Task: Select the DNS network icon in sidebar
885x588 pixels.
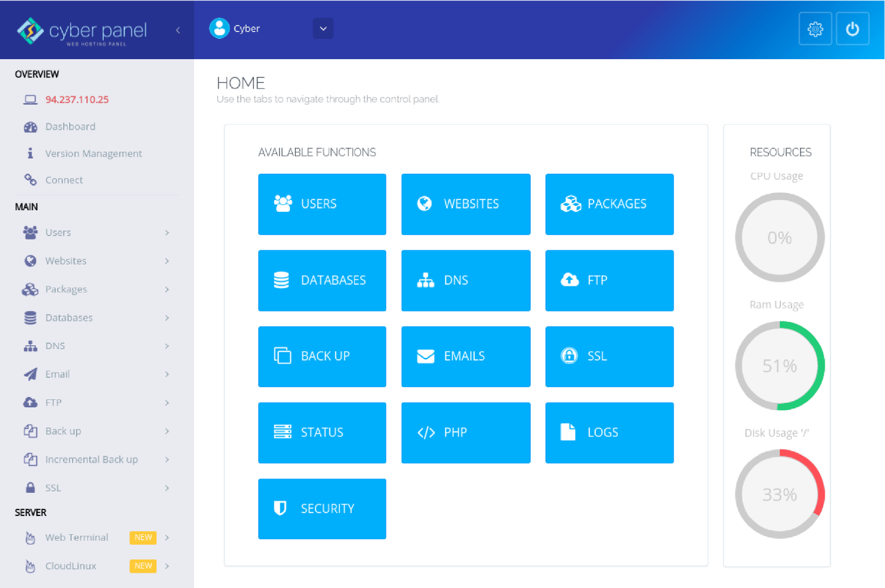Action: tap(30, 345)
